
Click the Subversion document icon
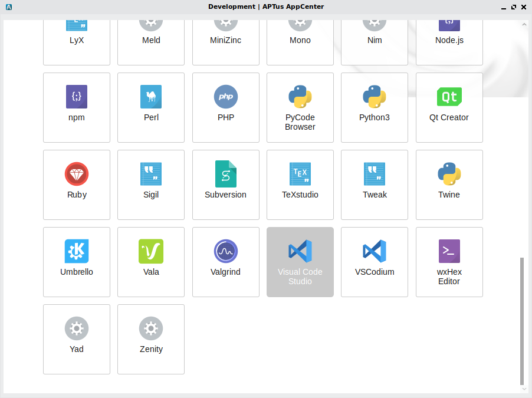tap(226, 174)
